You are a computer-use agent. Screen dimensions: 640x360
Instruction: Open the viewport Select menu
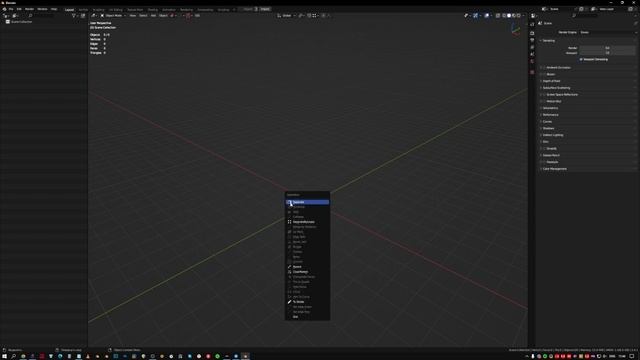click(x=143, y=16)
